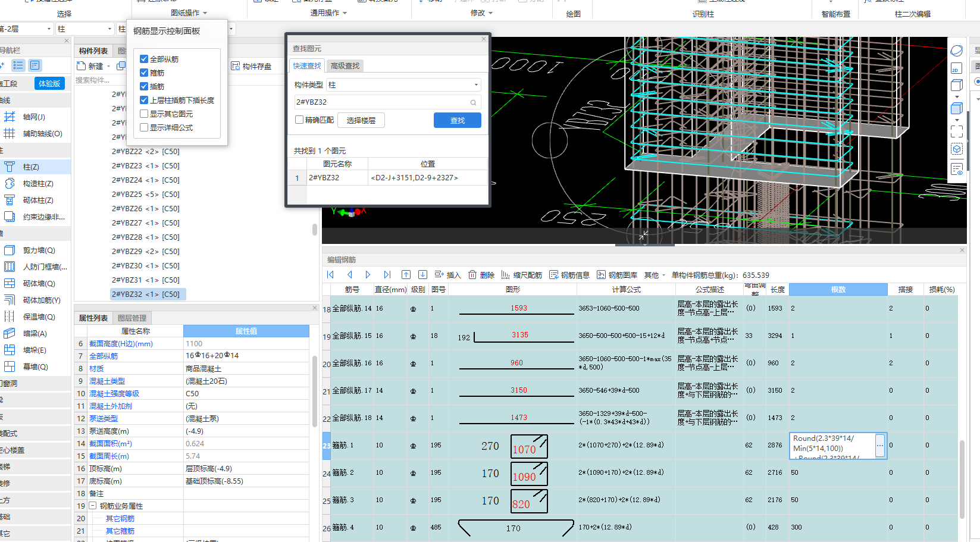
Task: Go to previous rebar row arrow
Action: (349, 275)
